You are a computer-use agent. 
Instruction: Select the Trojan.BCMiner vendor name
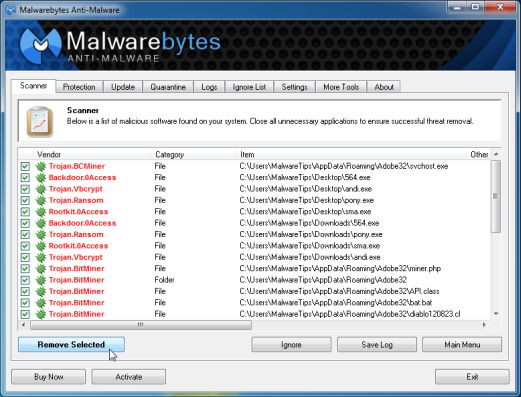point(77,166)
